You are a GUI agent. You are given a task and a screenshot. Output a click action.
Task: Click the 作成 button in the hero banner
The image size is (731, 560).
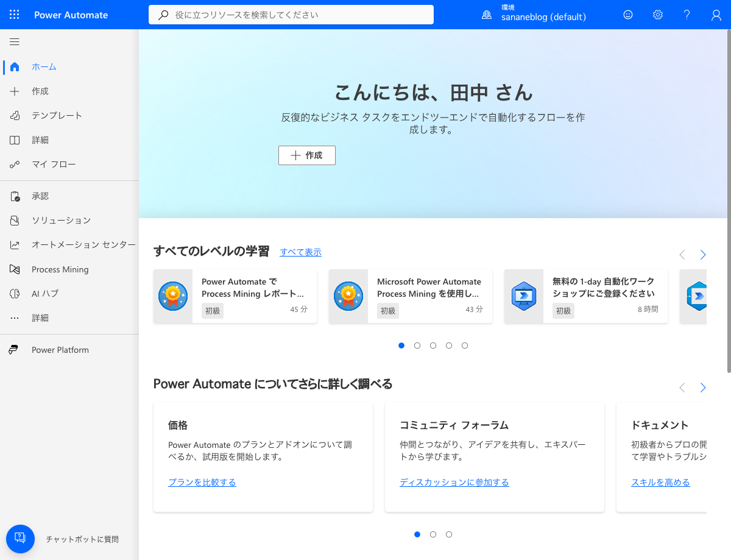(x=307, y=155)
